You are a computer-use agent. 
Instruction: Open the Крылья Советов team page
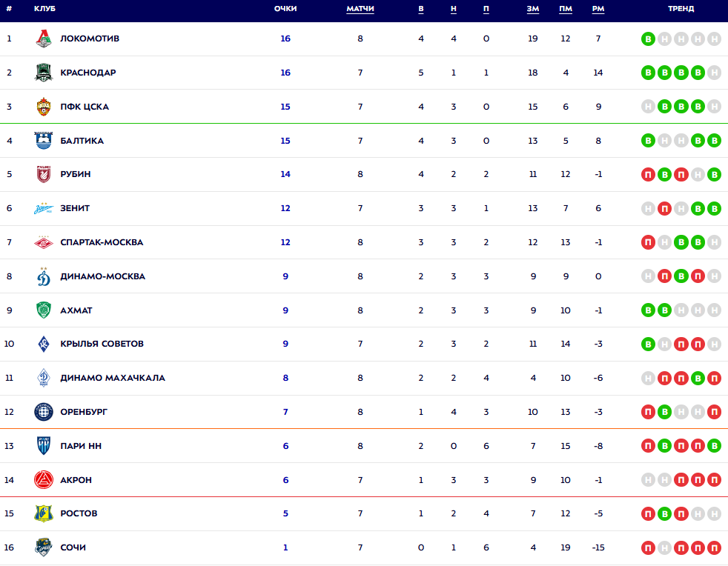(x=102, y=344)
